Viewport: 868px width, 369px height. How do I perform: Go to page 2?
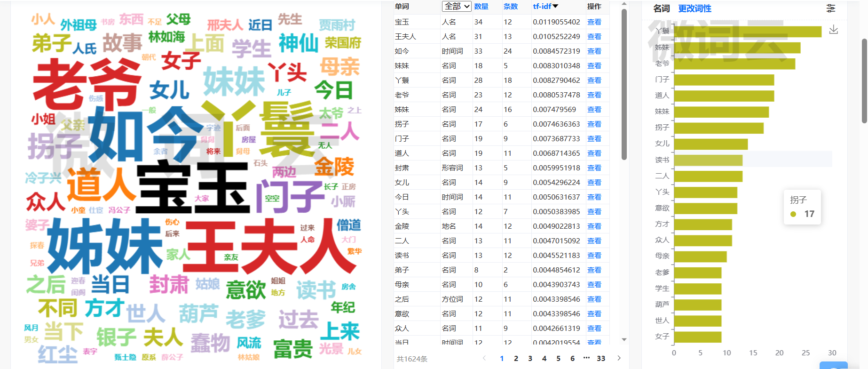pyautogui.click(x=516, y=358)
